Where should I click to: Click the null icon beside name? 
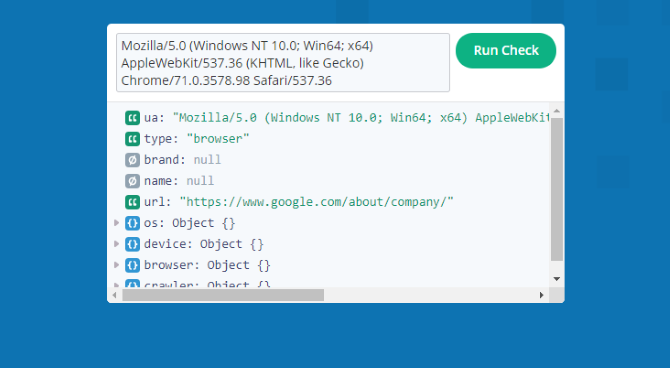(x=132, y=181)
